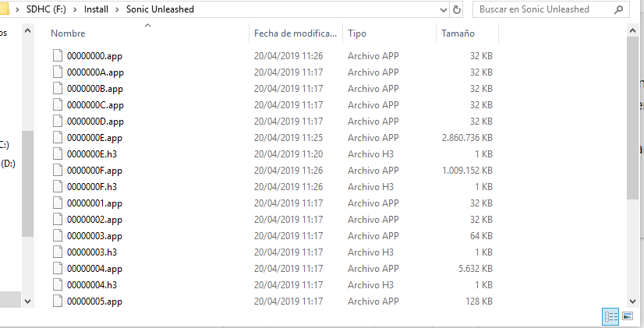Screen dimensions: 644x328
Task: Refresh the Sonic Unleashed folder view
Action: (x=456, y=10)
